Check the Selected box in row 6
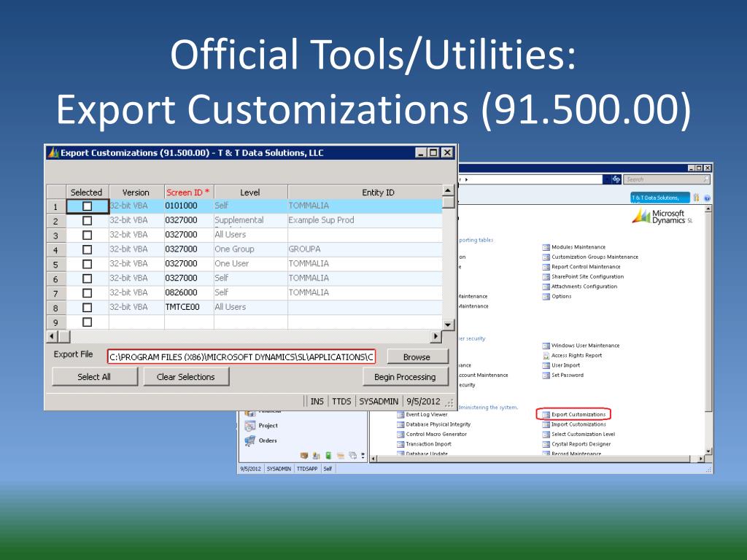 [88, 279]
